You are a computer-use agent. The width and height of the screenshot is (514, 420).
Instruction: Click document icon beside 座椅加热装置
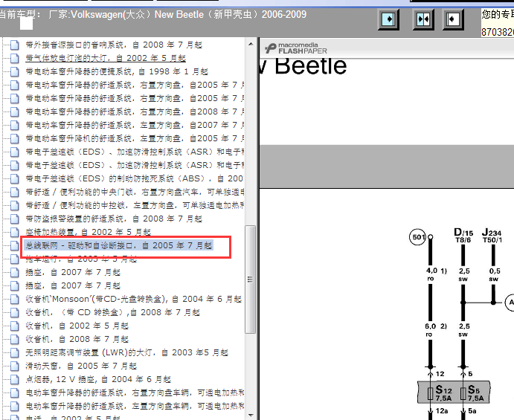pos(14,232)
